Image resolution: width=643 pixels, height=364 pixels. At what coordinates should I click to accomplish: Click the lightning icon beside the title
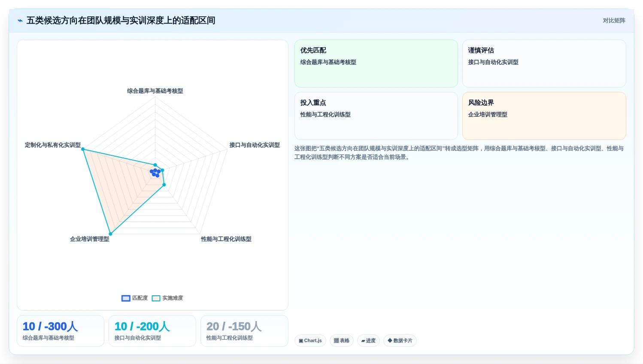click(x=20, y=21)
